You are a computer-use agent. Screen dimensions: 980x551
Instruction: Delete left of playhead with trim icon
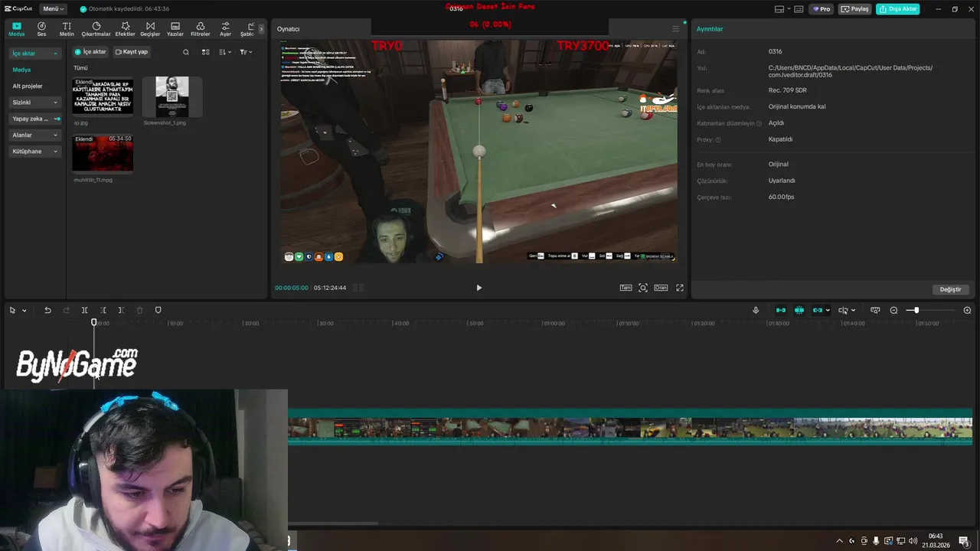tap(103, 310)
